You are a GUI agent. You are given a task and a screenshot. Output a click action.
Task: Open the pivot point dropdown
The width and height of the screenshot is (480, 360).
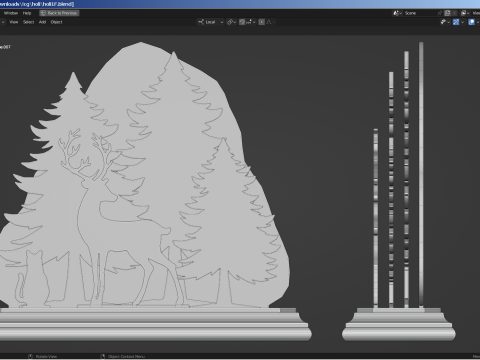[x=231, y=22]
